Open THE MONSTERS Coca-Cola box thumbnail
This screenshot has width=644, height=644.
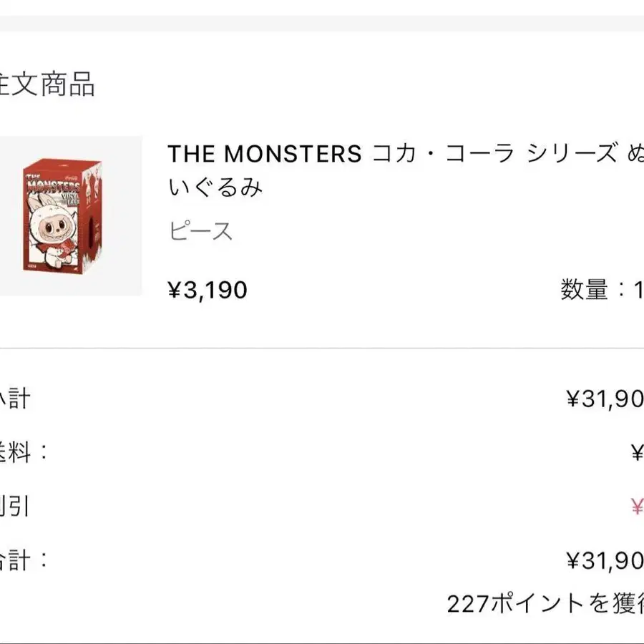71,215
